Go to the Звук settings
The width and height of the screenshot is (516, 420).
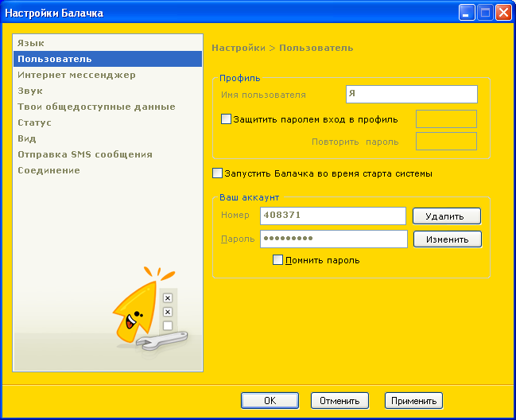[x=30, y=91]
